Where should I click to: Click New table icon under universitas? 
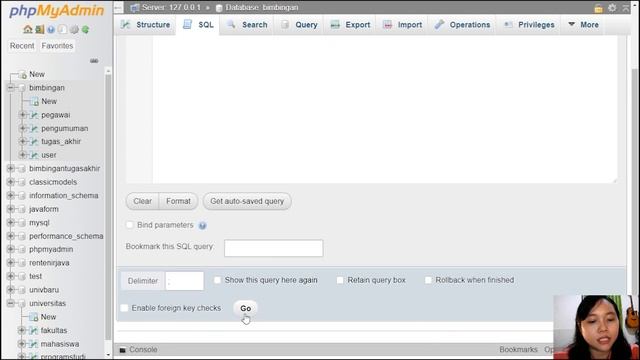pyautogui.click(x=34, y=317)
